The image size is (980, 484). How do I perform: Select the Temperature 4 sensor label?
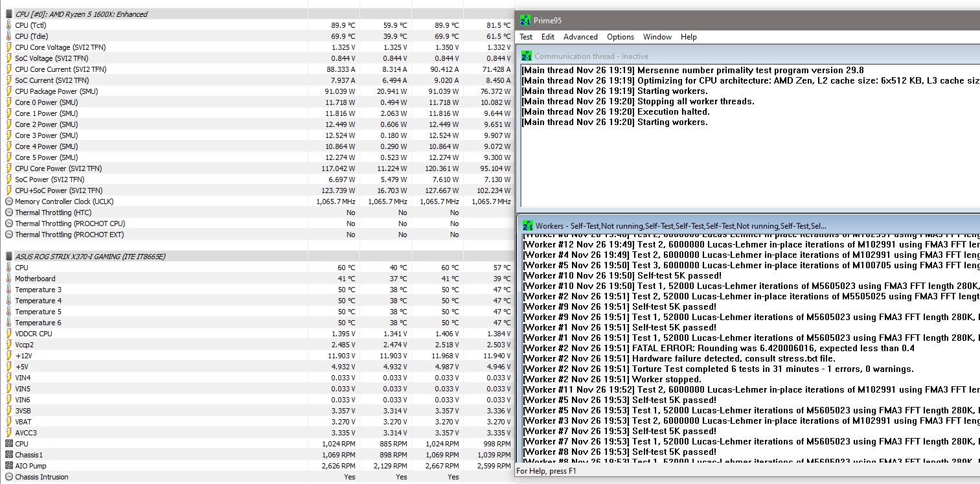pyautogui.click(x=38, y=300)
